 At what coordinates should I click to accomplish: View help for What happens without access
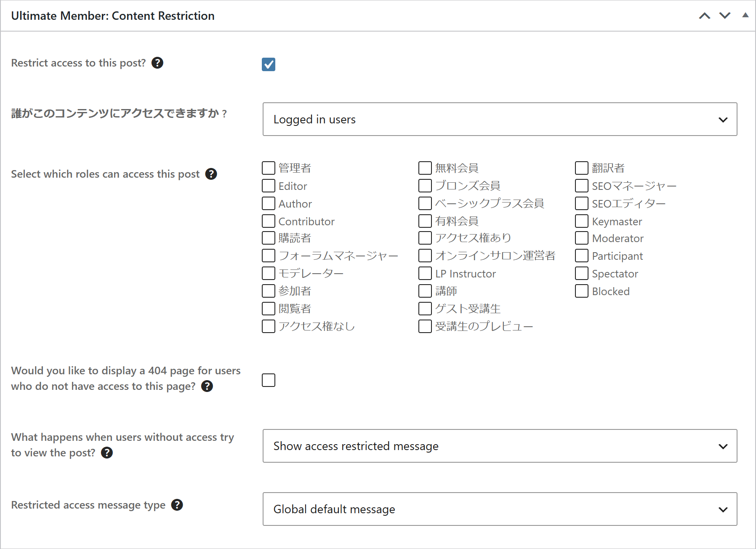pyautogui.click(x=107, y=453)
